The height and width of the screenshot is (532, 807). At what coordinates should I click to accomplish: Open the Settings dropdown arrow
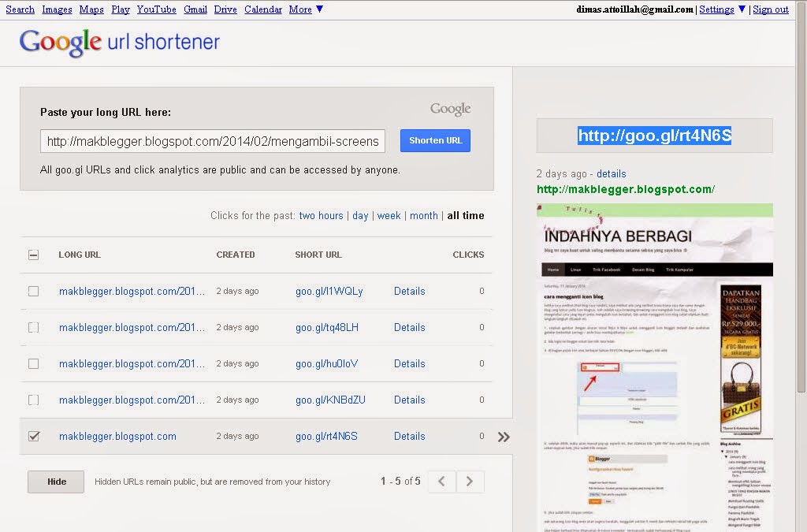pyautogui.click(x=742, y=9)
